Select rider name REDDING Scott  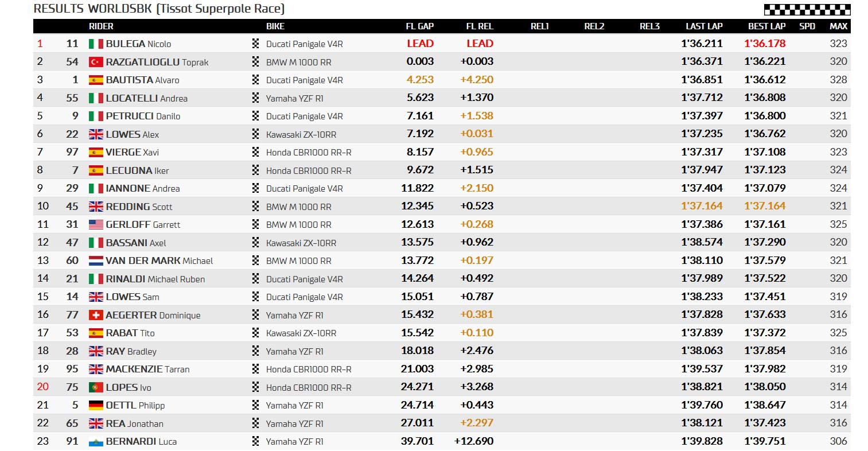click(139, 207)
